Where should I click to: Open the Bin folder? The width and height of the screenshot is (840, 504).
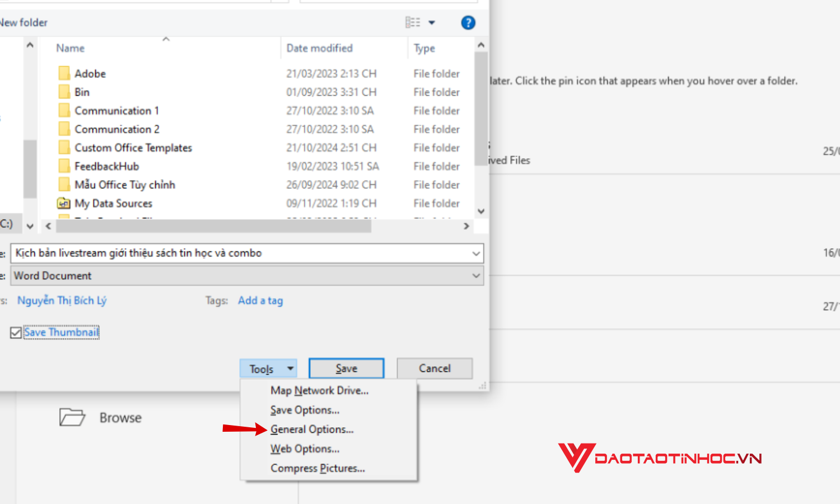tap(82, 92)
